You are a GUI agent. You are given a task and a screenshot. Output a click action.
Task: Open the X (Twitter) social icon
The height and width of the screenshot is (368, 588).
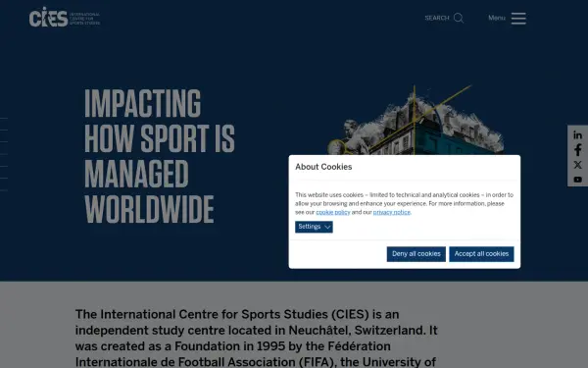(x=577, y=165)
